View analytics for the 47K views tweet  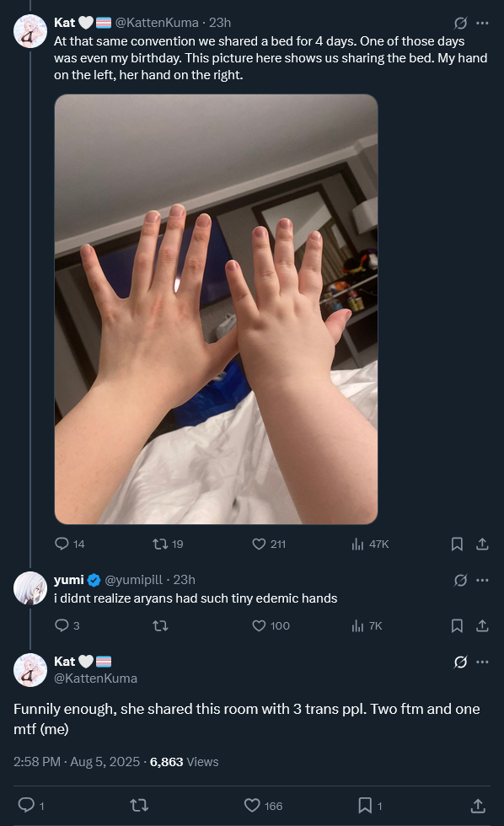(x=357, y=544)
